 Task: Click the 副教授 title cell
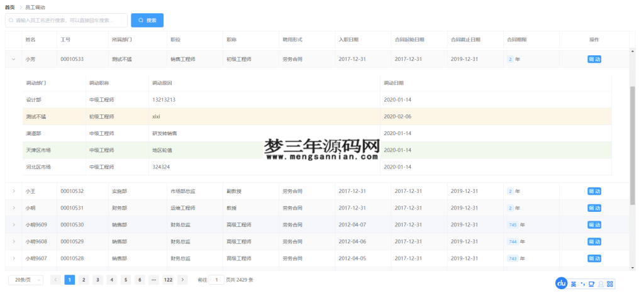point(234,191)
